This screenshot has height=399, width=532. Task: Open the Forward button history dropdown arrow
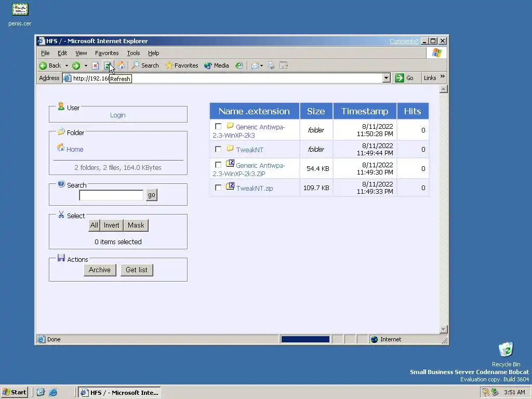[86, 65]
